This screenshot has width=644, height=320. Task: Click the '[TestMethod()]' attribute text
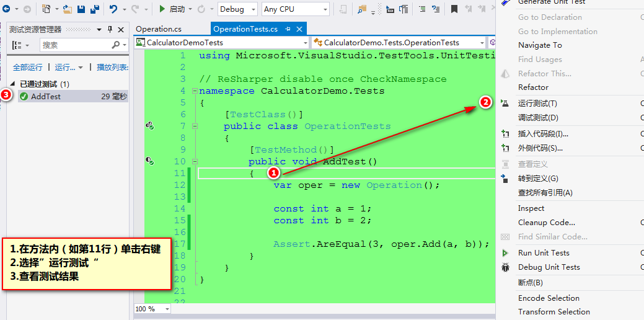coord(291,149)
